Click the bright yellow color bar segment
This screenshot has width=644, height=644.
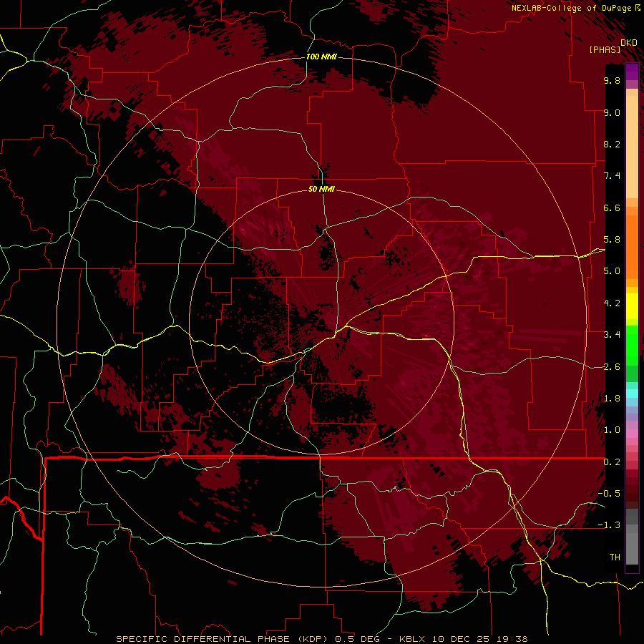tap(632, 306)
